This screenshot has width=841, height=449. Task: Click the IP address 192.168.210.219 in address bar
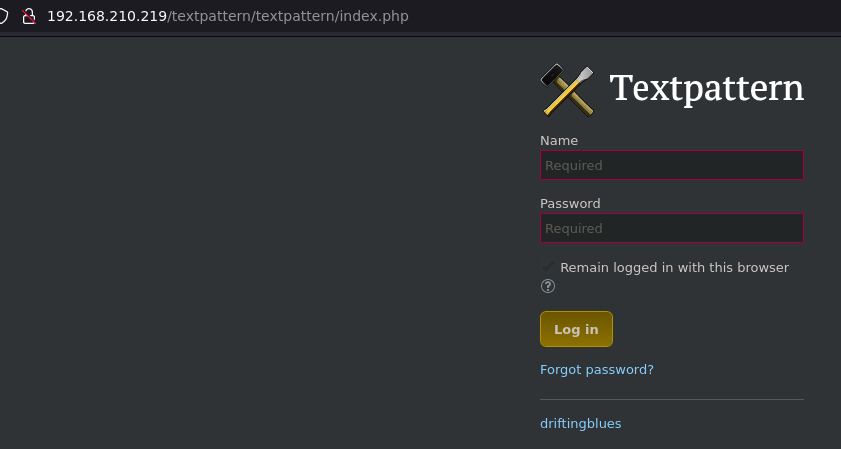107,16
